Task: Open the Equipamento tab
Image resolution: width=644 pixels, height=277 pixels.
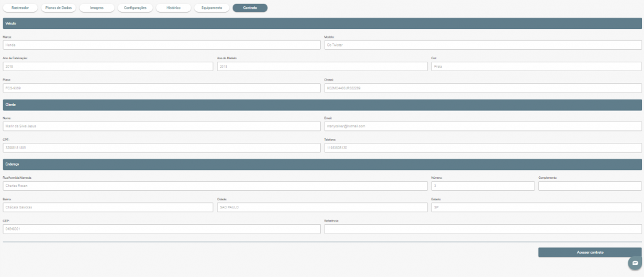Action: pos(212,8)
